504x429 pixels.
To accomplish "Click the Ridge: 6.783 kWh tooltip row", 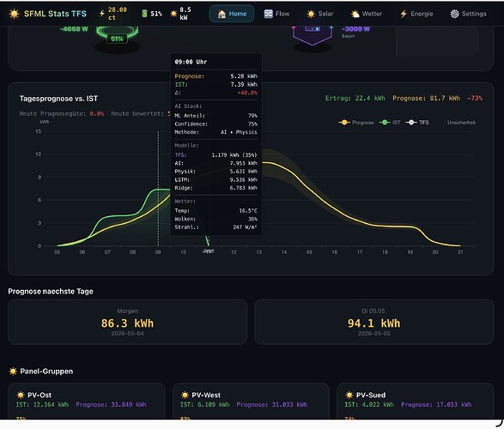I will (216, 188).
